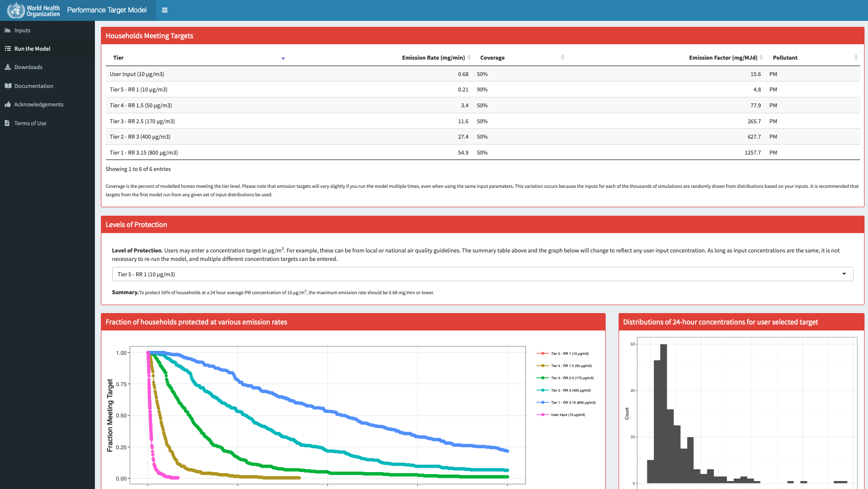868x489 pixels.
Task: Click the 90% coverage cell
Action: click(482, 89)
